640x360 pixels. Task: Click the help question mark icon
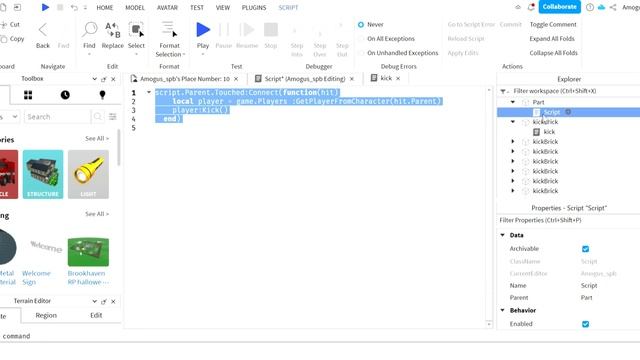click(x=590, y=7)
